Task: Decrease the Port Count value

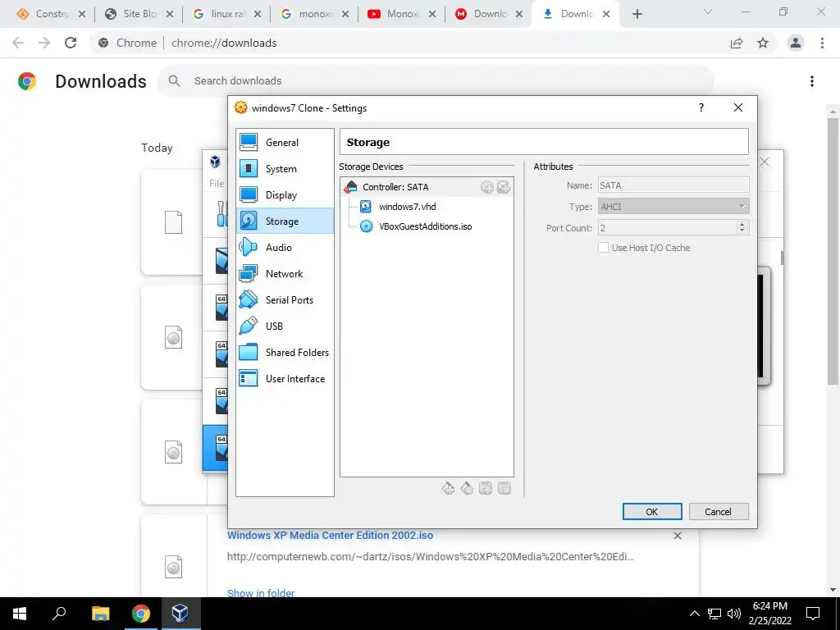Action: pyautogui.click(x=742, y=231)
